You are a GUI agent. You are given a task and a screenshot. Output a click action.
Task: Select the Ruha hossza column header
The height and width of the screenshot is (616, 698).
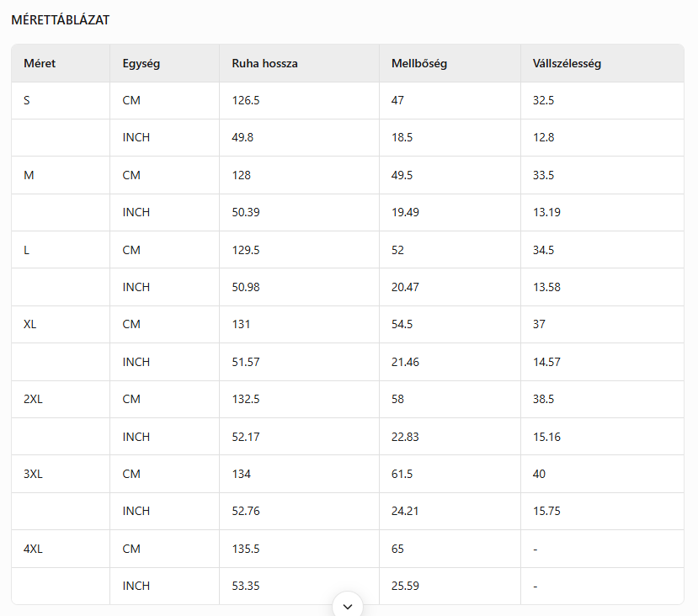pyautogui.click(x=264, y=63)
